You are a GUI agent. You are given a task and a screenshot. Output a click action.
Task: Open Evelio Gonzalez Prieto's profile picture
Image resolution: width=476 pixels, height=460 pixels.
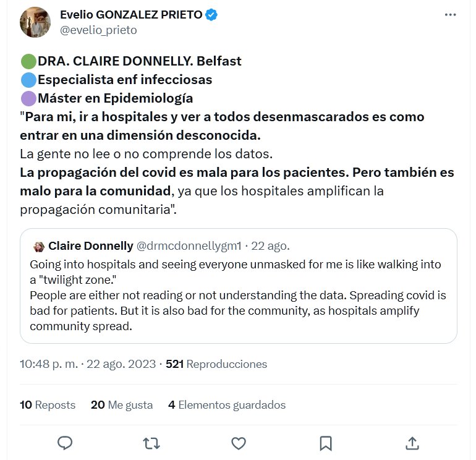35,23
